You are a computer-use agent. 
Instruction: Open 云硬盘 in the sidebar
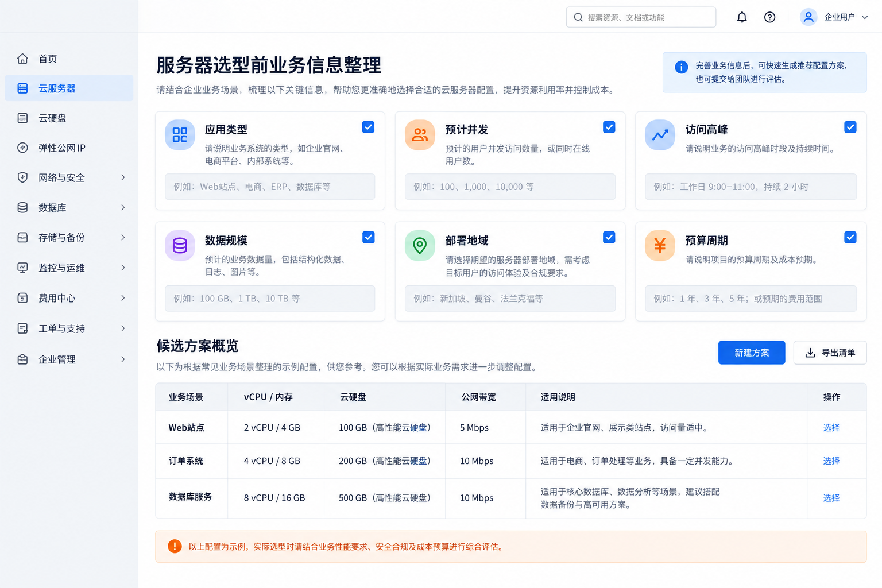69,118
